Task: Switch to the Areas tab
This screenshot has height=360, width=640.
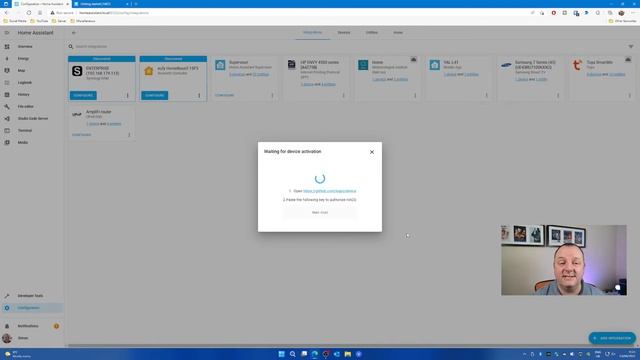Action: tap(398, 33)
